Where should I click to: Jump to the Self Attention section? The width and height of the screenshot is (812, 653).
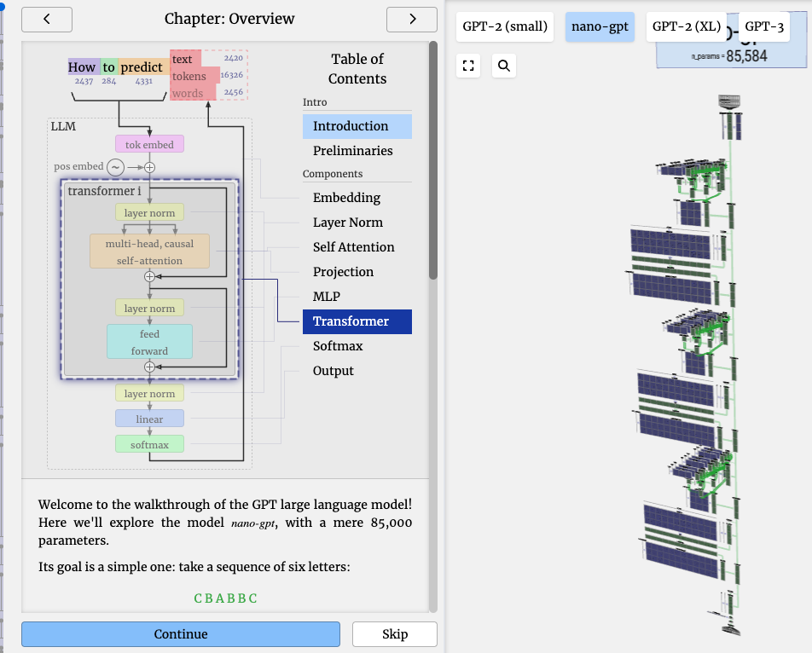[x=353, y=247]
